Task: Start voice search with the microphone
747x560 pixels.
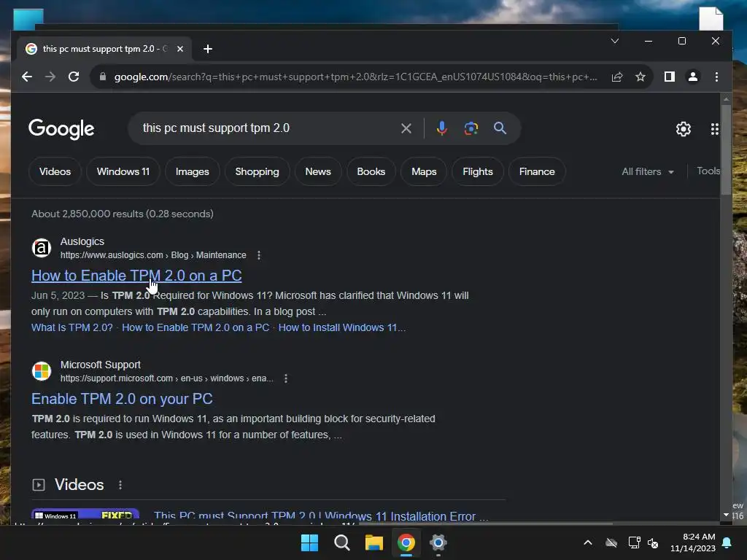Action: click(441, 128)
